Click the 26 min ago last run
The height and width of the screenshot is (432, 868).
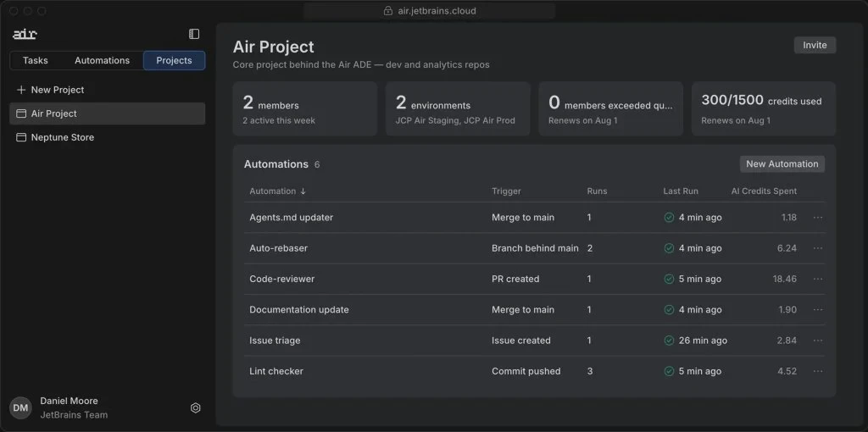703,341
